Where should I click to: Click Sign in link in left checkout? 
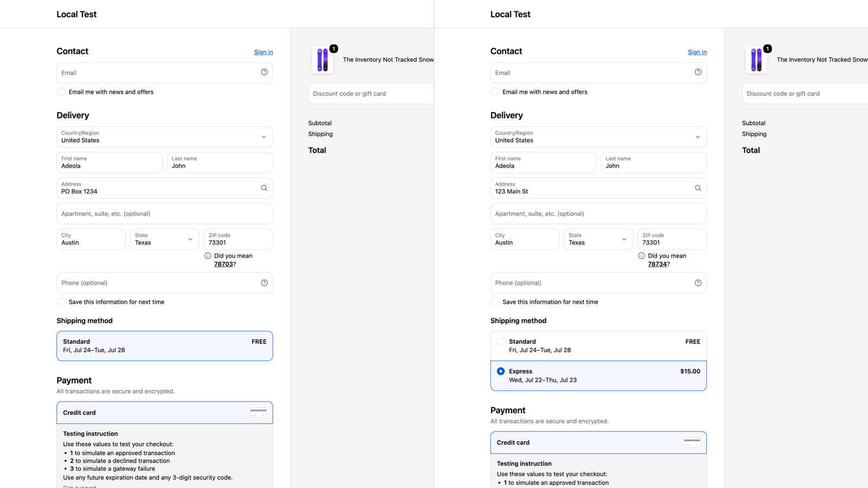263,52
